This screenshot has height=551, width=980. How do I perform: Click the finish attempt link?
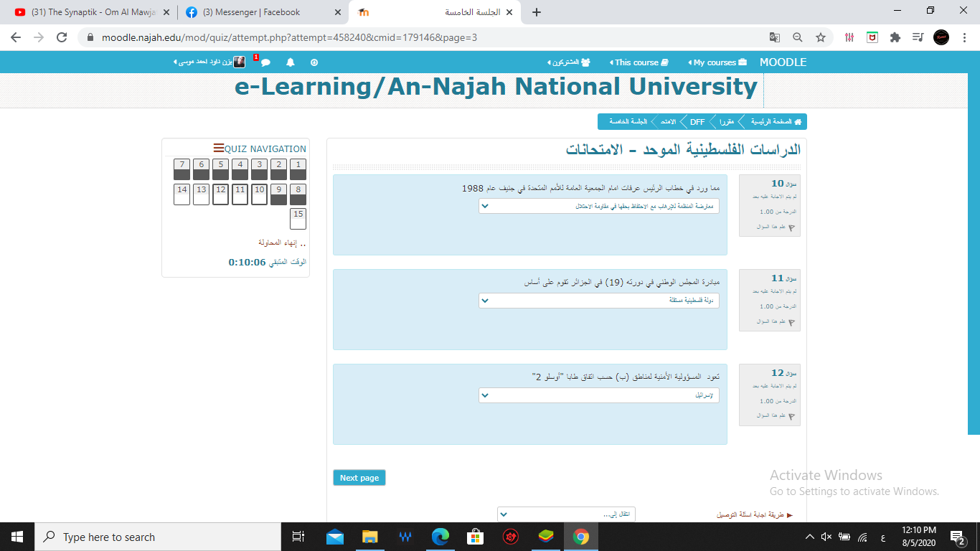click(282, 242)
